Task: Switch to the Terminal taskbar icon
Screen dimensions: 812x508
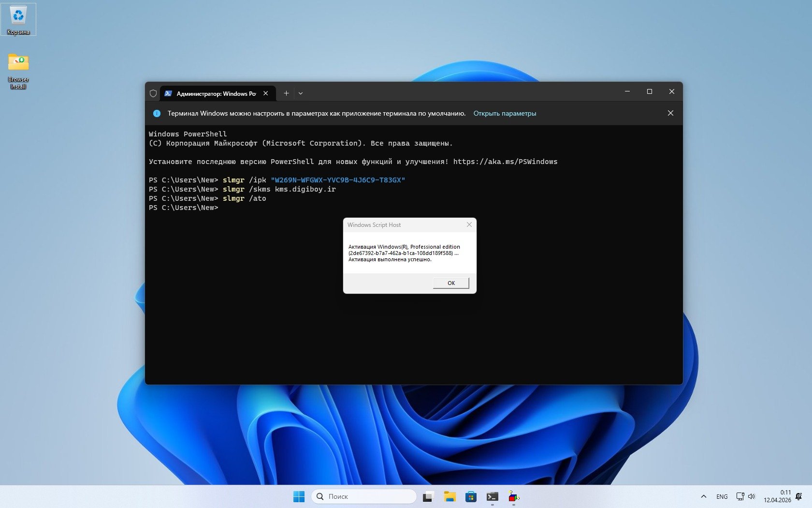Action: (492, 496)
